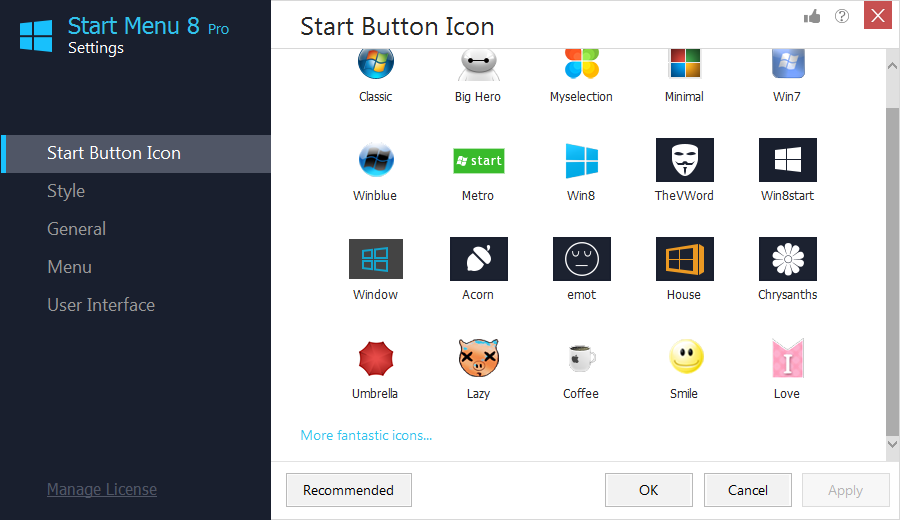Open the Manage License link
The height and width of the screenshot is (520, 900).
[x=102, y=490]
